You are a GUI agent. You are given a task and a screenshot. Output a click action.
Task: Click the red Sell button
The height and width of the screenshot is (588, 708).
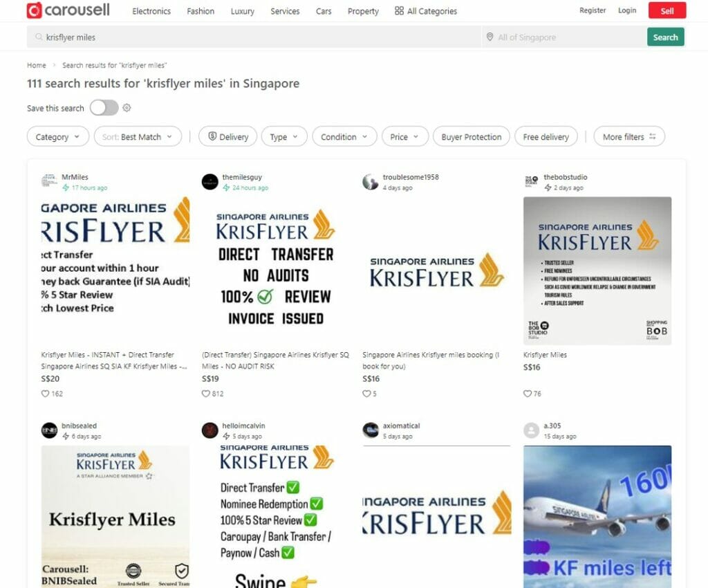coord(666,10)
